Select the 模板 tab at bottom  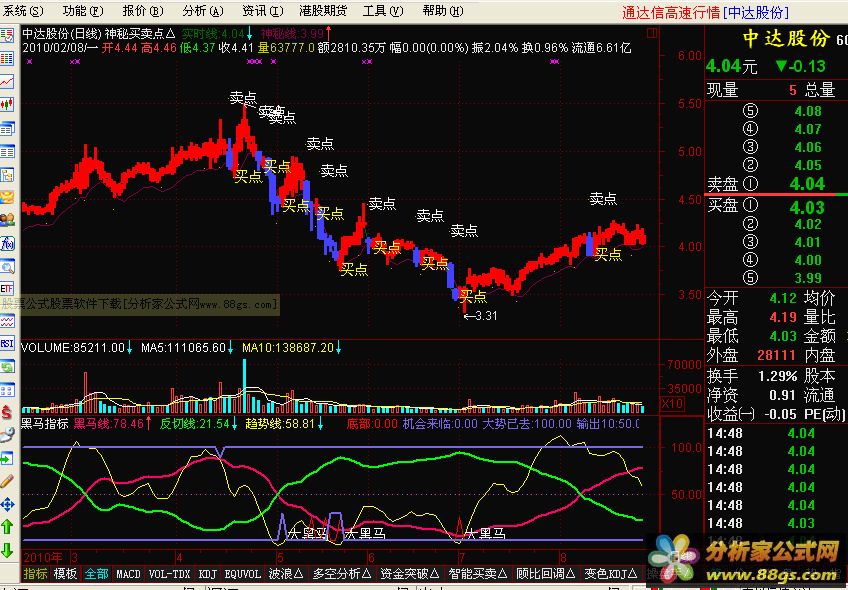[65, 574]
